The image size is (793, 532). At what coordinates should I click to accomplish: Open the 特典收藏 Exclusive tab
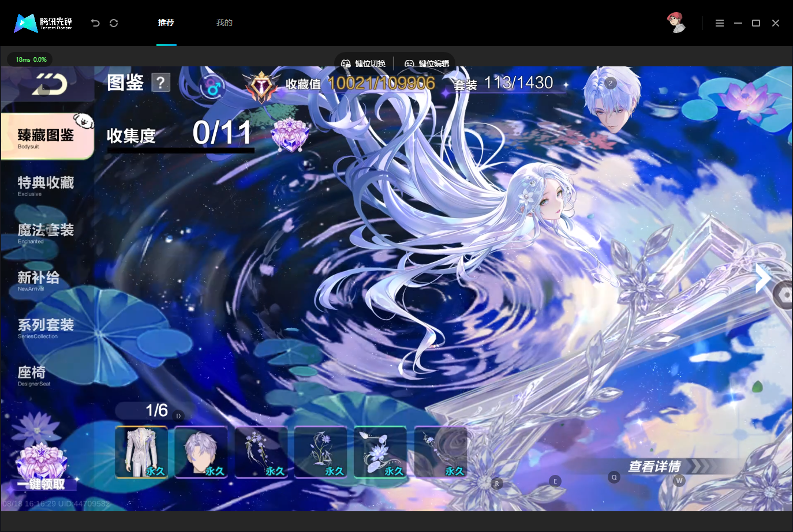[x=46, y=185]
